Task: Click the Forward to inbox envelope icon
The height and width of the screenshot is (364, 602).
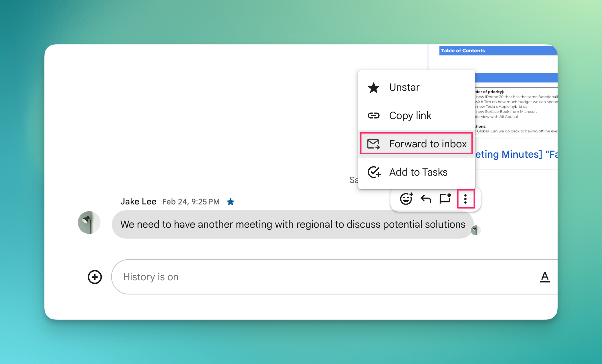Action: 374,144
